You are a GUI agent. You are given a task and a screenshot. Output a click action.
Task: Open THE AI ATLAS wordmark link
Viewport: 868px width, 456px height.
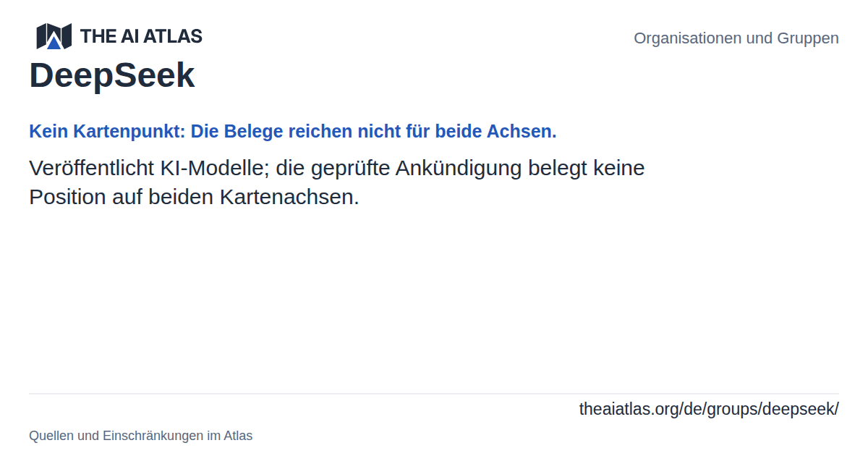point(141,36)
